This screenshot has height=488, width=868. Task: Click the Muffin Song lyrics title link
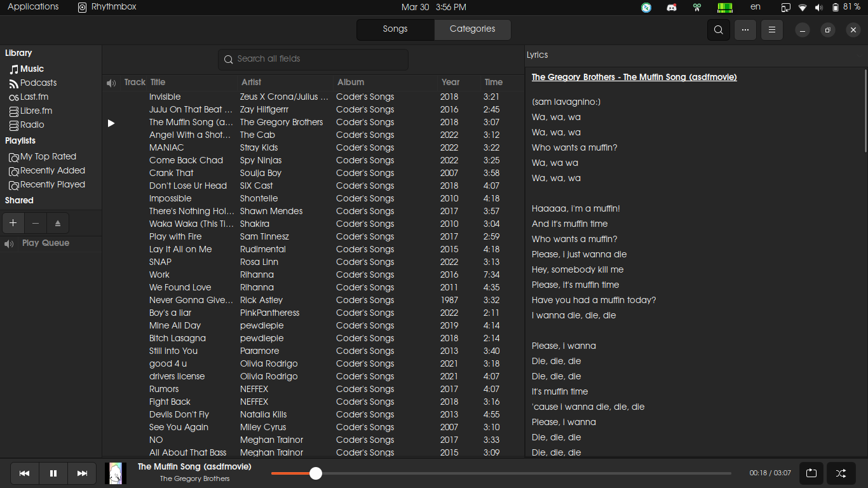(634, 77)
